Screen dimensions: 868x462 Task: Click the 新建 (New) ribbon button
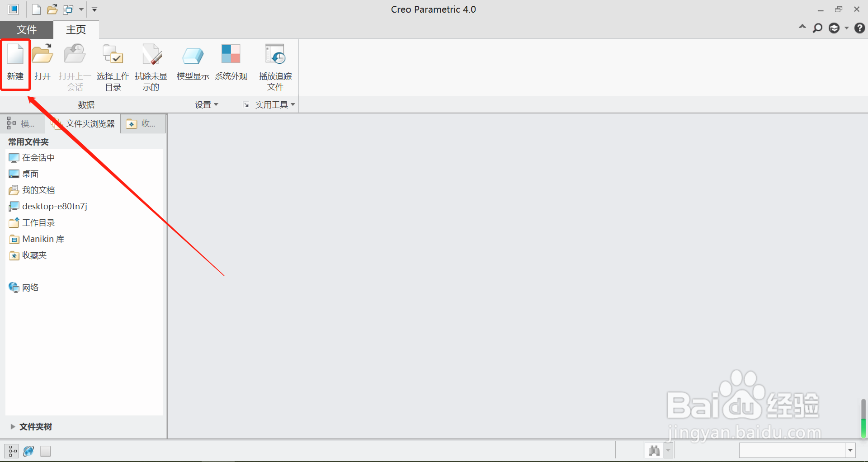(15, 64)
